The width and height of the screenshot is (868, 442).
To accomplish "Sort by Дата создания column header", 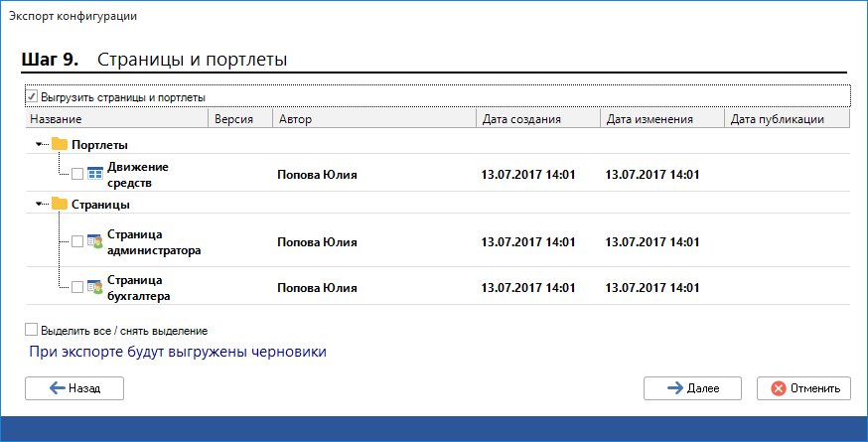I will pyautogui.click(x=536, y=119).
